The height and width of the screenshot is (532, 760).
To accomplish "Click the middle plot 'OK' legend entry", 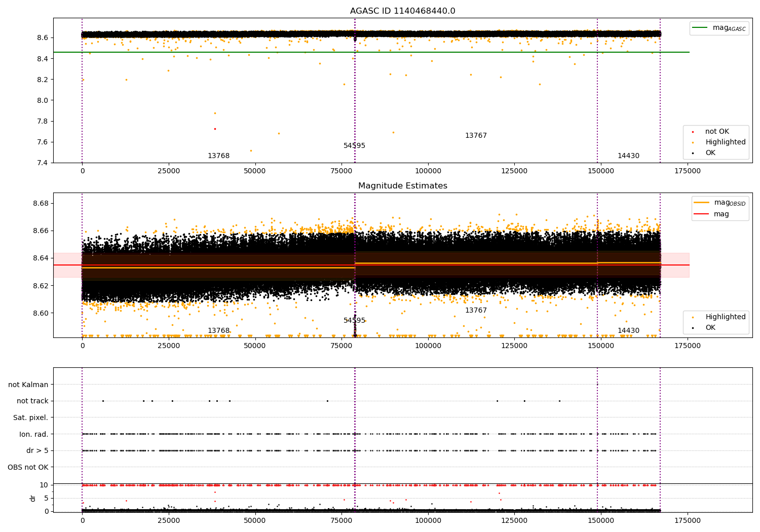I will pos(704,328).
